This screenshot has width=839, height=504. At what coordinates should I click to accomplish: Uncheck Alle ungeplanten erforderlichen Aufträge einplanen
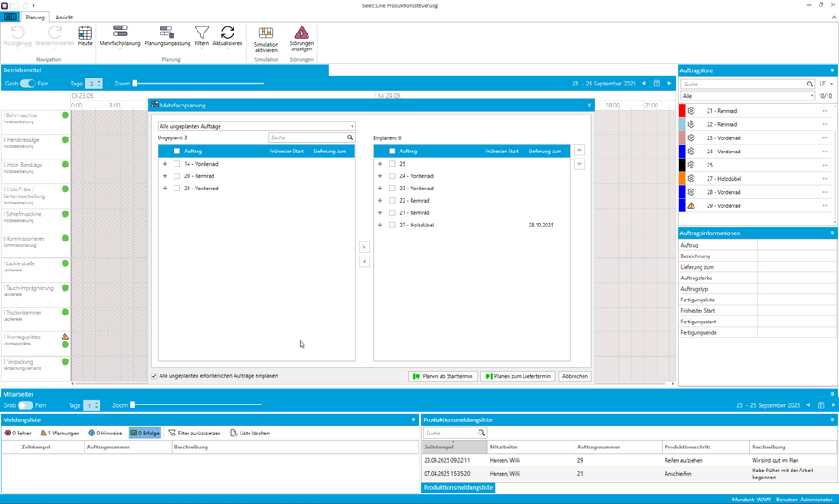[x=154, y=376]
